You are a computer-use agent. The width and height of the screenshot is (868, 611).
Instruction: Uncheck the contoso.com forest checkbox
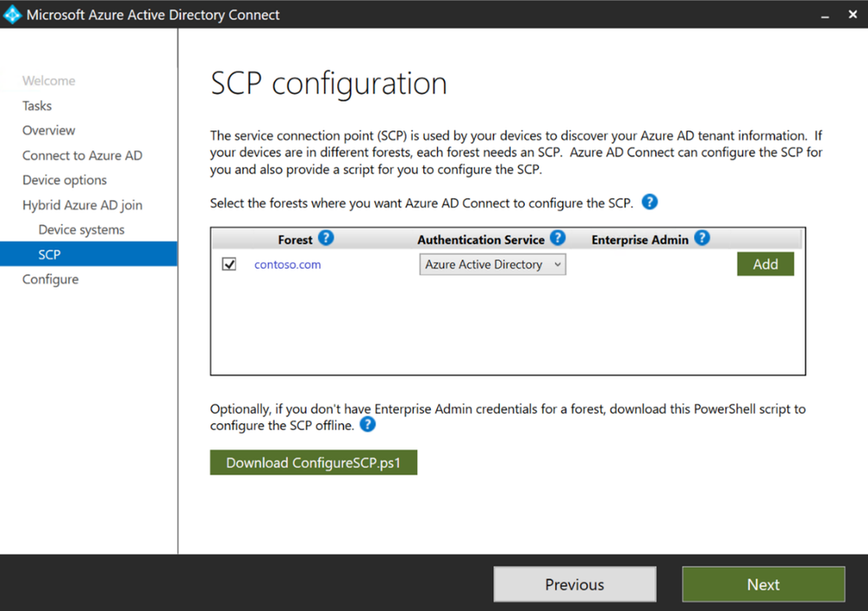tap(229, 264)
